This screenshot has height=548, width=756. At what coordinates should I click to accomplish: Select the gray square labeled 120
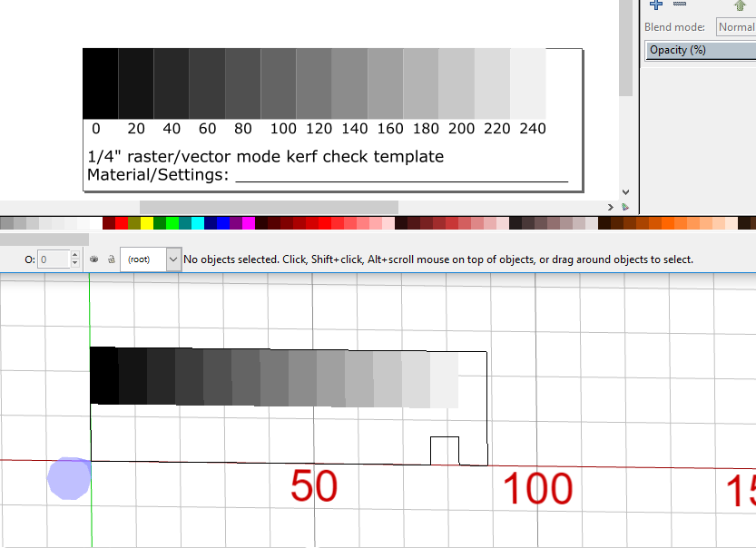[314, 83]
